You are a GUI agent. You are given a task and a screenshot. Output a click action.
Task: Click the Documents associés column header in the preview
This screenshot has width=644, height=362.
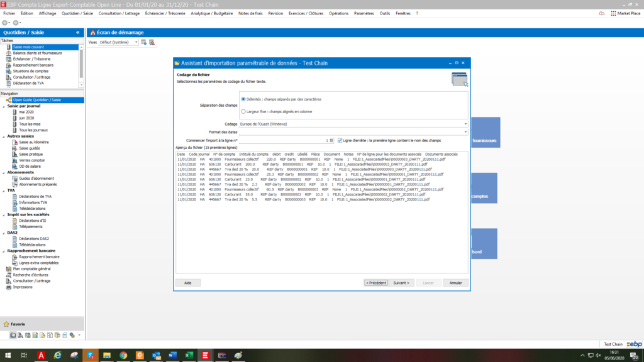pyautogui.click(x=441, y=155)
